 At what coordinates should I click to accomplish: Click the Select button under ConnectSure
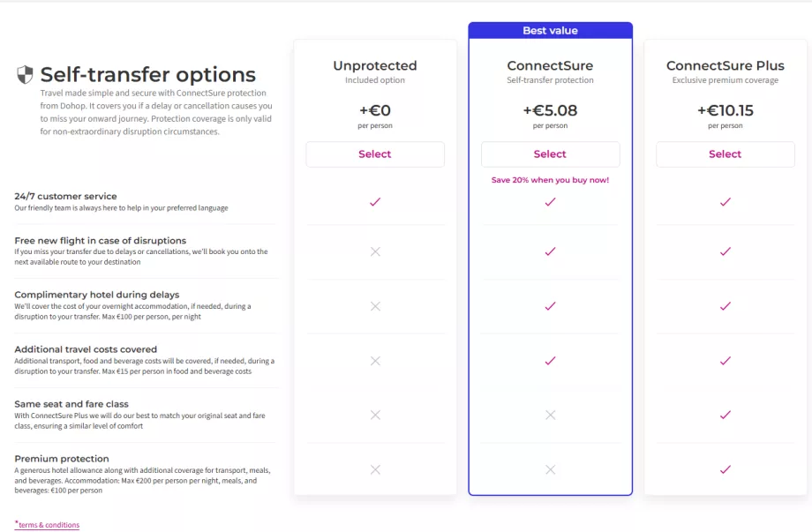(550, 154)
